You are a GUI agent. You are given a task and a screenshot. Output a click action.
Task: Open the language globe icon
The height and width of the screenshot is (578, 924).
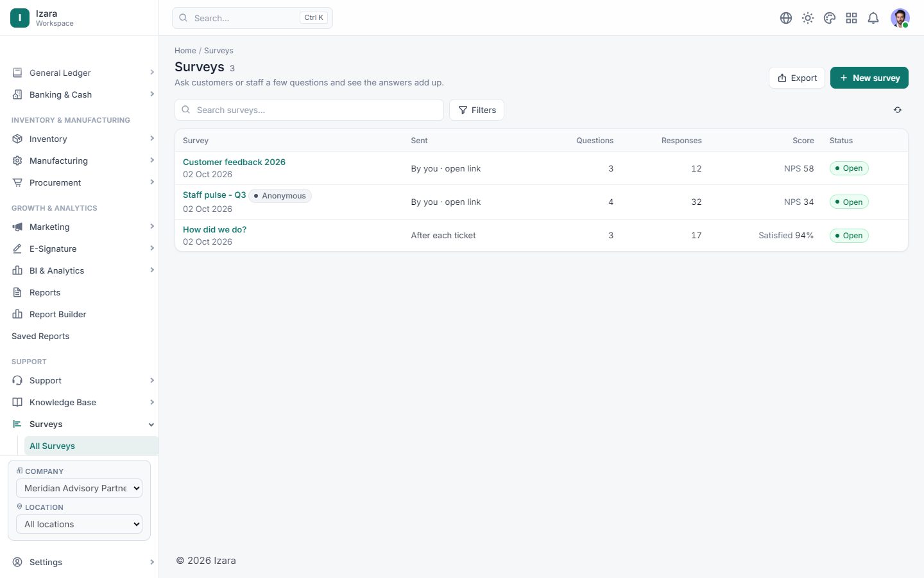pos(786,18)
